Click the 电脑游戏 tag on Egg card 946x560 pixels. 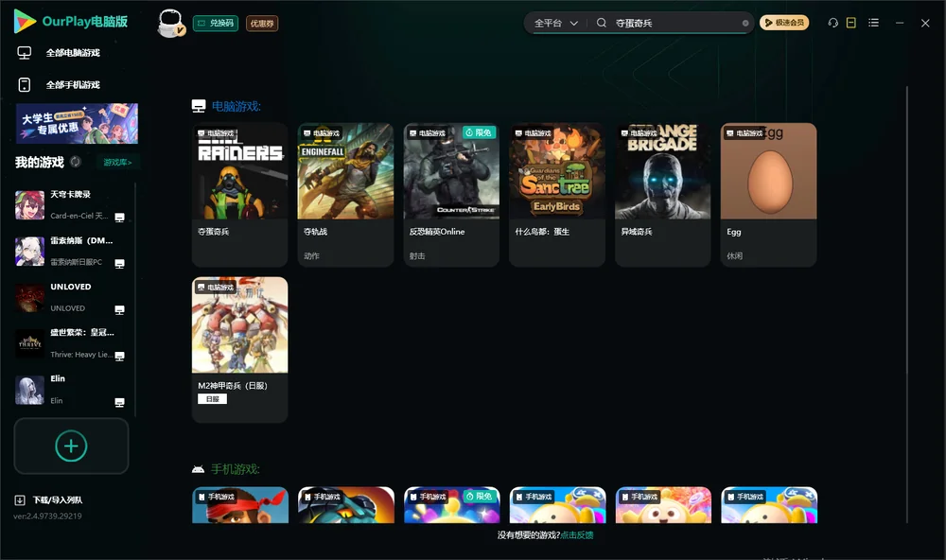pyautogui.click(x=745, y=132)
